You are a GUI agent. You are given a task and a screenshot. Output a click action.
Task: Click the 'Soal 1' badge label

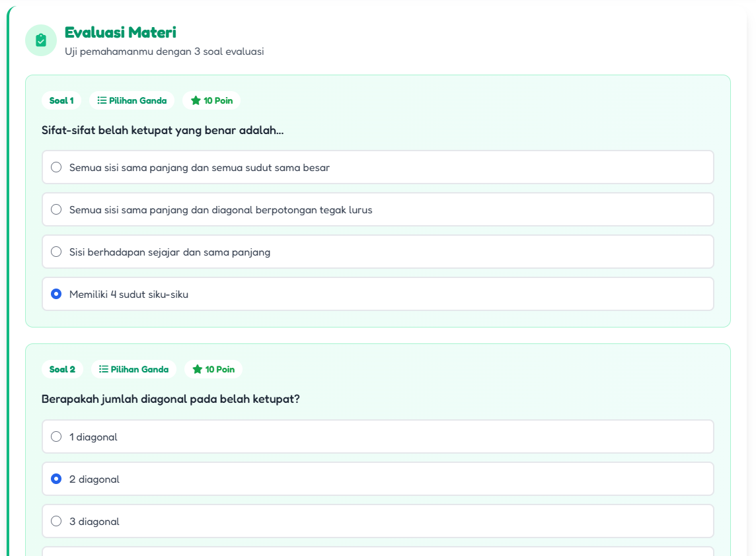(61, 100)
